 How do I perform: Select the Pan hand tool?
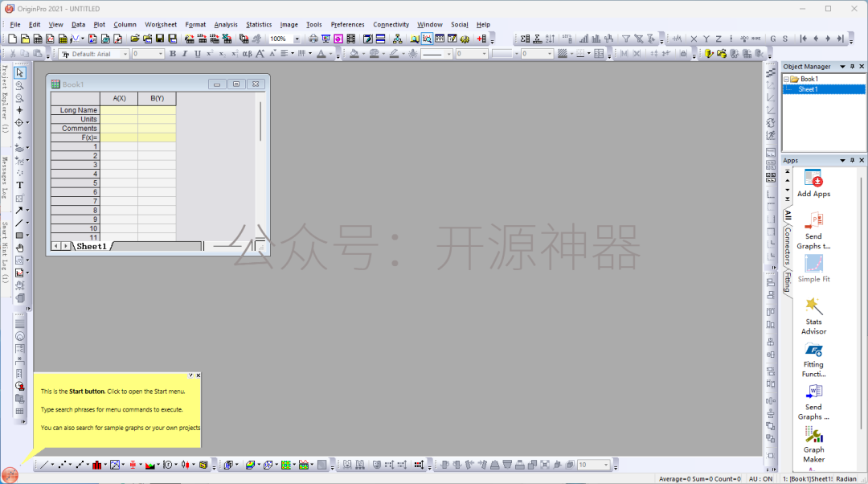(x=20, y=248)
